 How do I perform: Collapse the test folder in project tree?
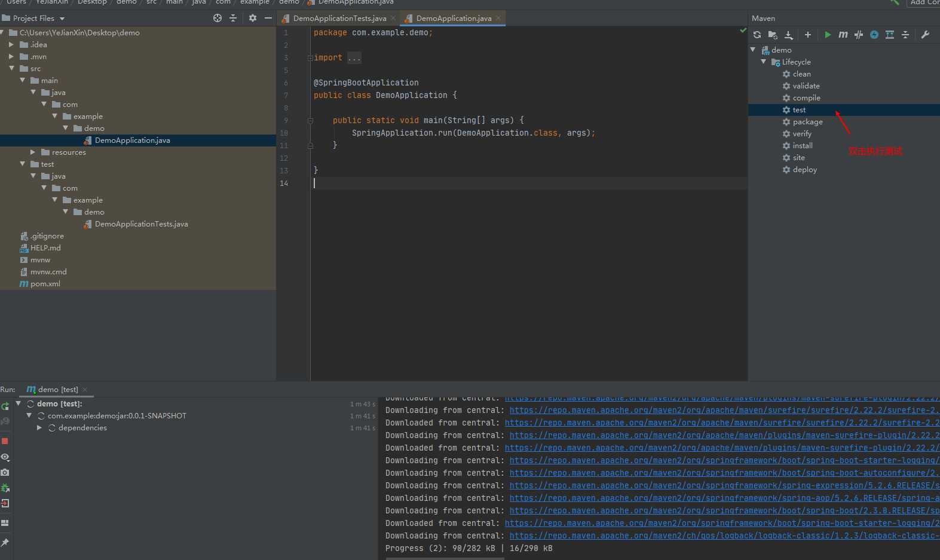[22, 164]
